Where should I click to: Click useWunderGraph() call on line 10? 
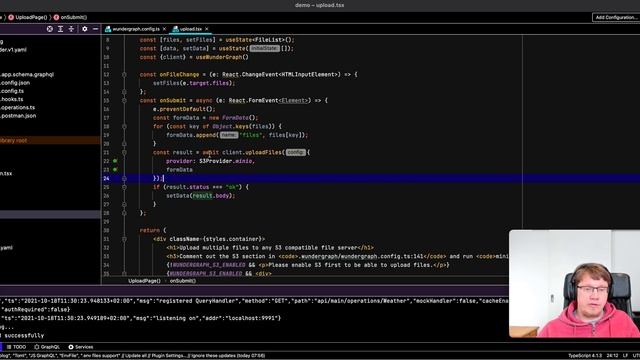click(x=222, y=57)
